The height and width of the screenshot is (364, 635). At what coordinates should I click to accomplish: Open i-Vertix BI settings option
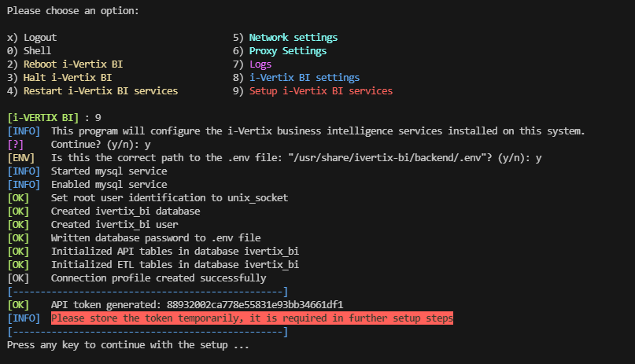tap(296, 78)
